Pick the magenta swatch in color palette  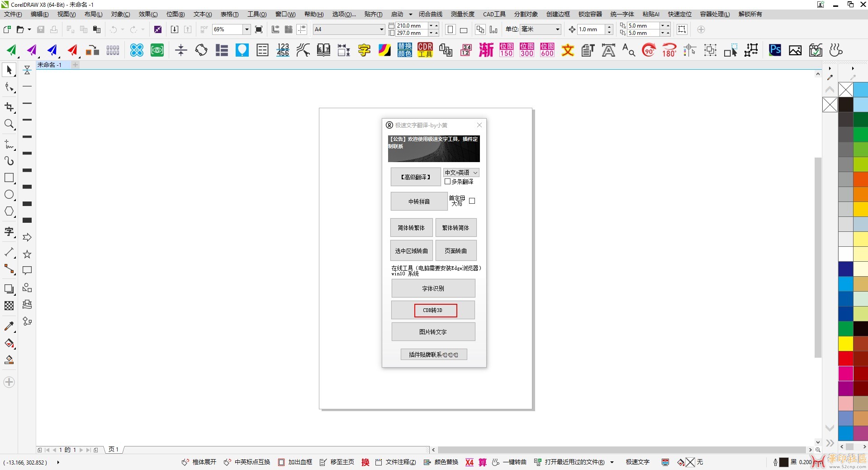coord(845,374)
